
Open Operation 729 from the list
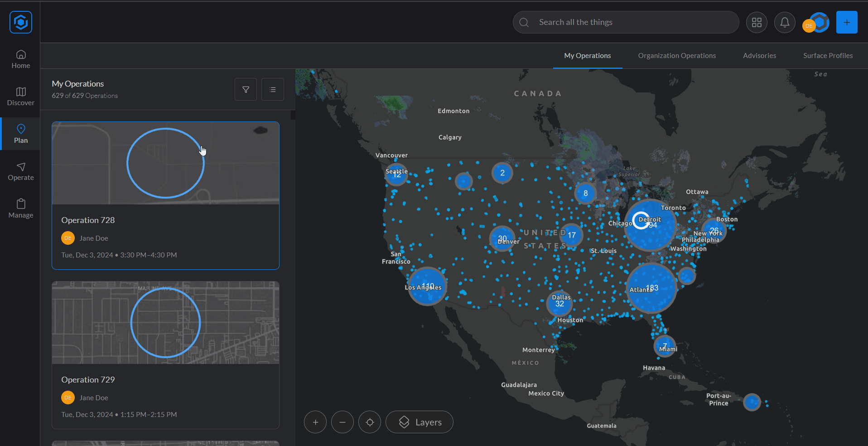(x=165, y=379)
